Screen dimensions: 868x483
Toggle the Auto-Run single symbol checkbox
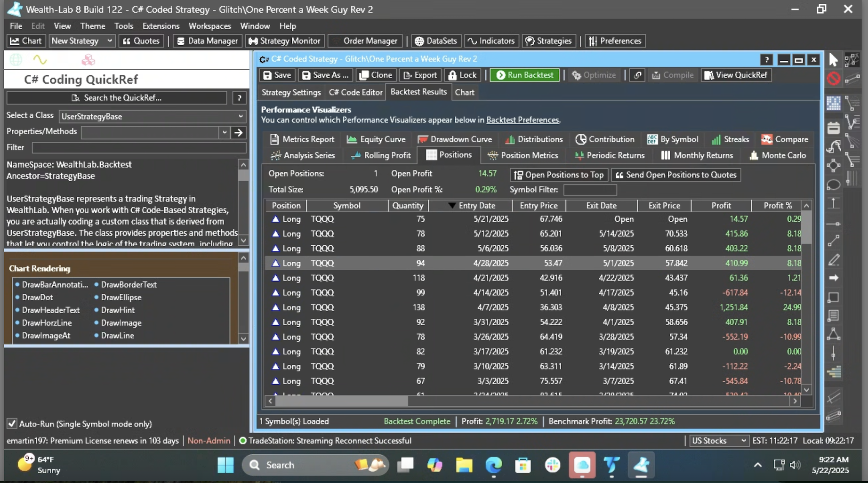pos(12,424)
